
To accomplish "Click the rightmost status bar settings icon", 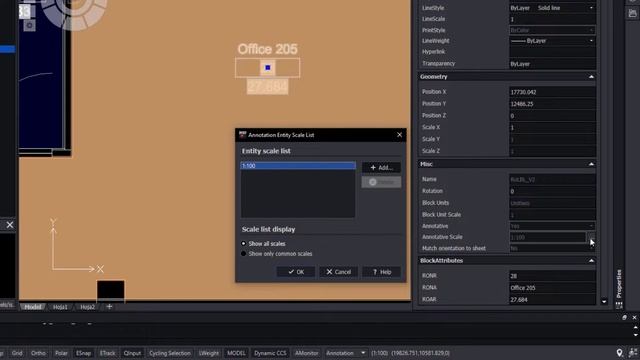I will coord(633,353).
